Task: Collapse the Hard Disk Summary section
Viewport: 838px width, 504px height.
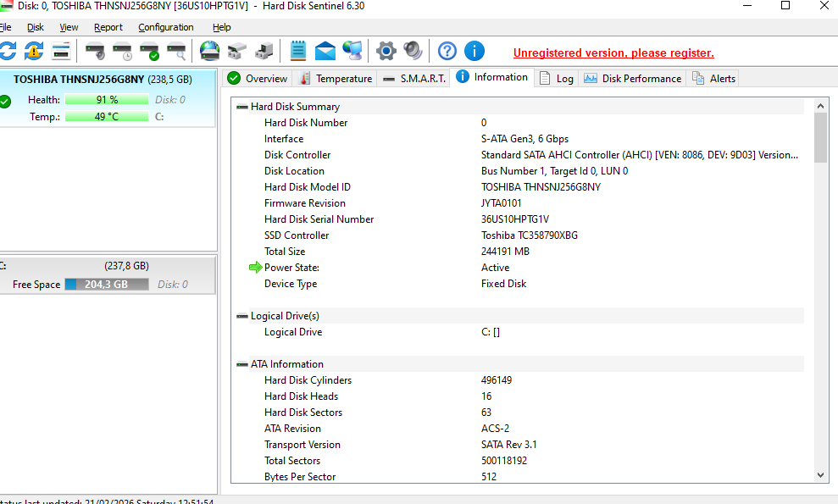Action: [242, 107]
